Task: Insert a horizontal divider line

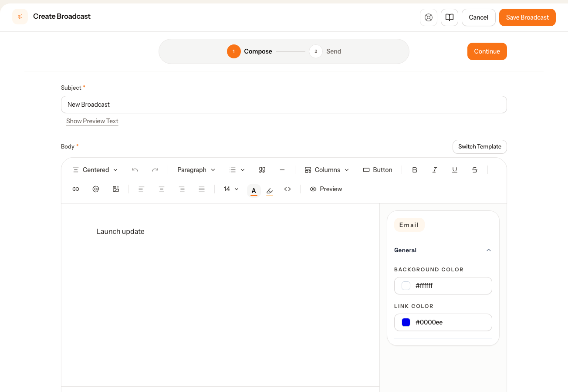Action: click(x=282, y=170)
